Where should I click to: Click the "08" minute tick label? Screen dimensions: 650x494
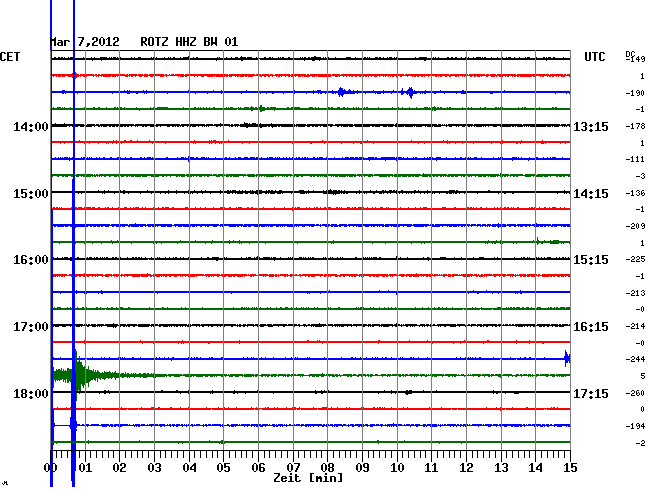click(x=327, y=468)
